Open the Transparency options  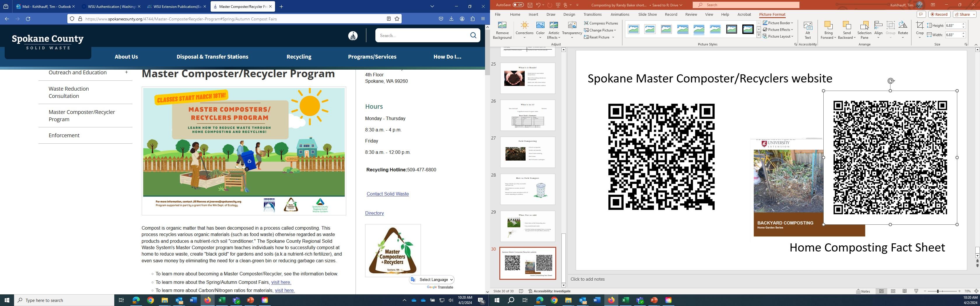572,30
